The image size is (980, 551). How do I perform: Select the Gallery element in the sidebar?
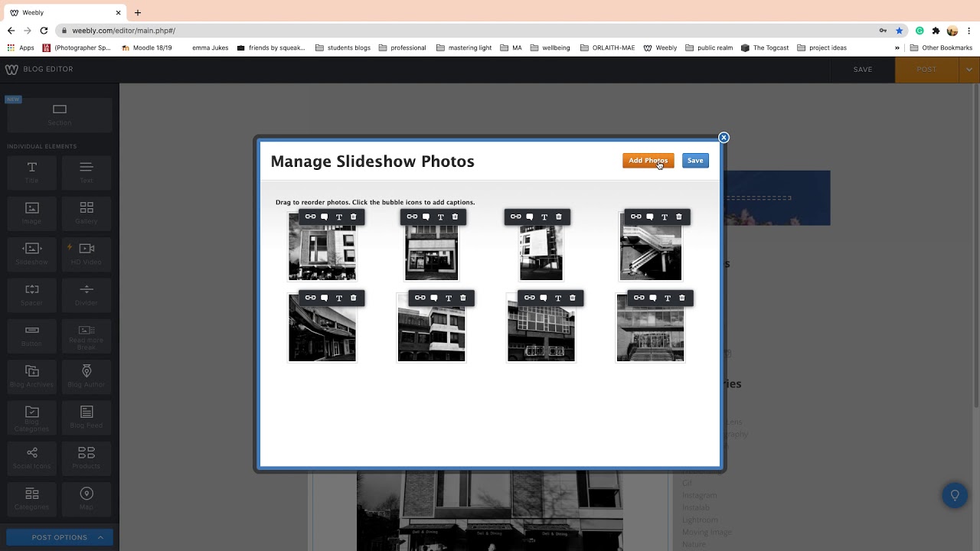tap(87, 213)
